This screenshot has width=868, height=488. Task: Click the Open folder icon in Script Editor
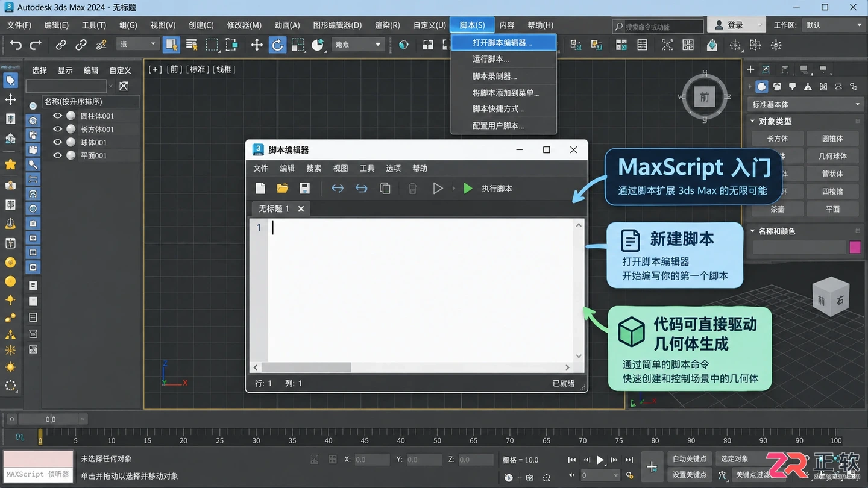282,189
